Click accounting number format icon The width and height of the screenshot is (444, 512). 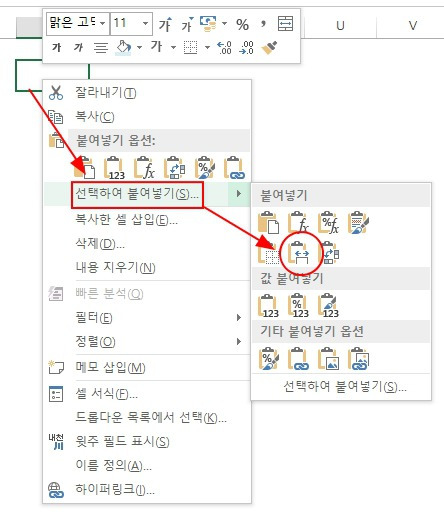tap(208, 24)
